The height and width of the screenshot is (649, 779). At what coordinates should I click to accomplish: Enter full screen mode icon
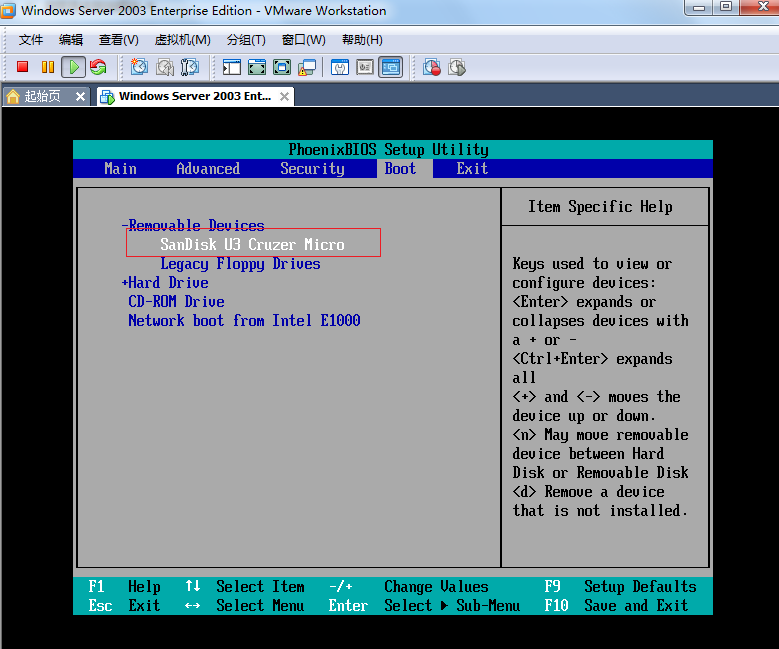click(x=282, y=67)
